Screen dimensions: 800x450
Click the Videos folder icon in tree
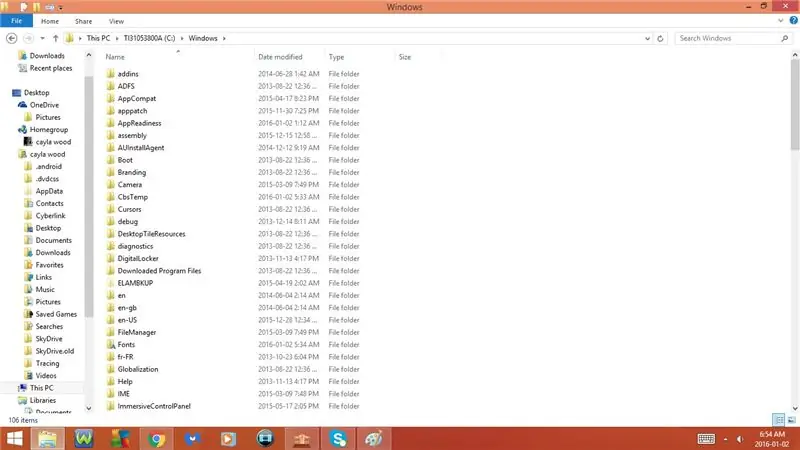click(29, 376)
